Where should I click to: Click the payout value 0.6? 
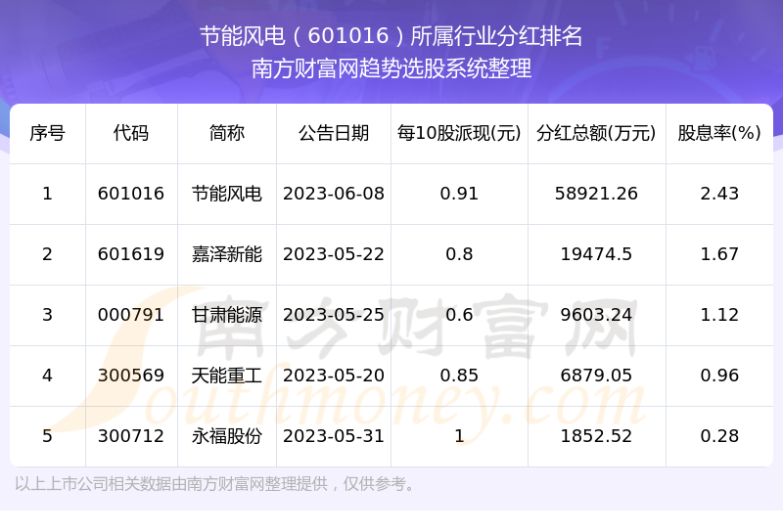click(x=459, y=315)
